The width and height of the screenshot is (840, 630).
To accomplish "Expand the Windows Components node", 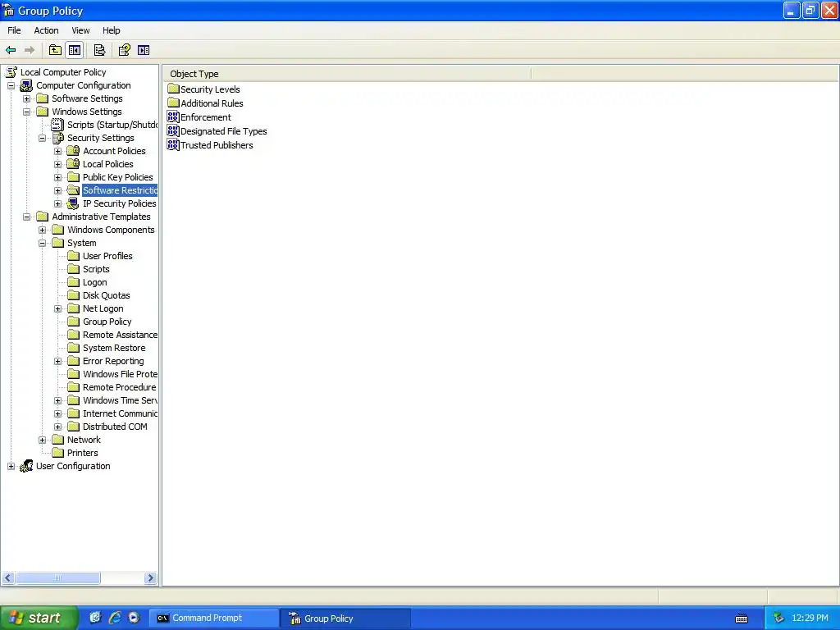I will 43,230.
